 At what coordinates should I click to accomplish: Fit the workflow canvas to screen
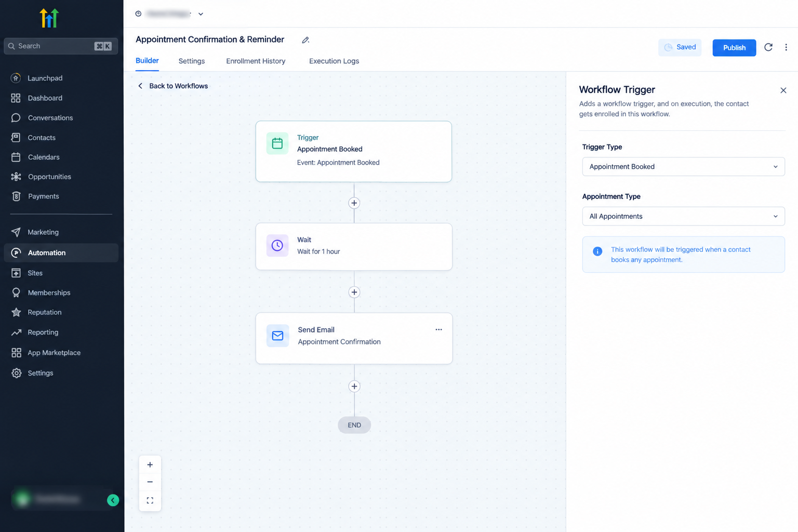pyautogui.click(x=150, y=500)
